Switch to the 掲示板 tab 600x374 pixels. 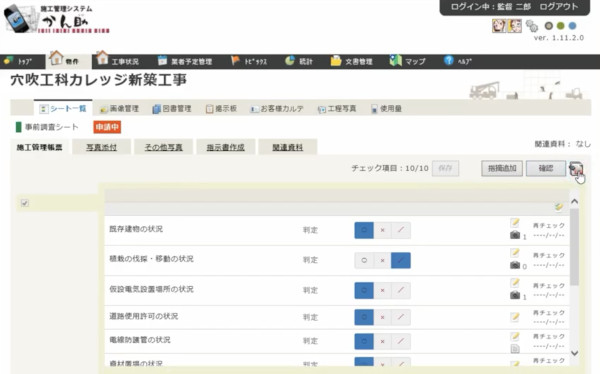pos(222,109)
